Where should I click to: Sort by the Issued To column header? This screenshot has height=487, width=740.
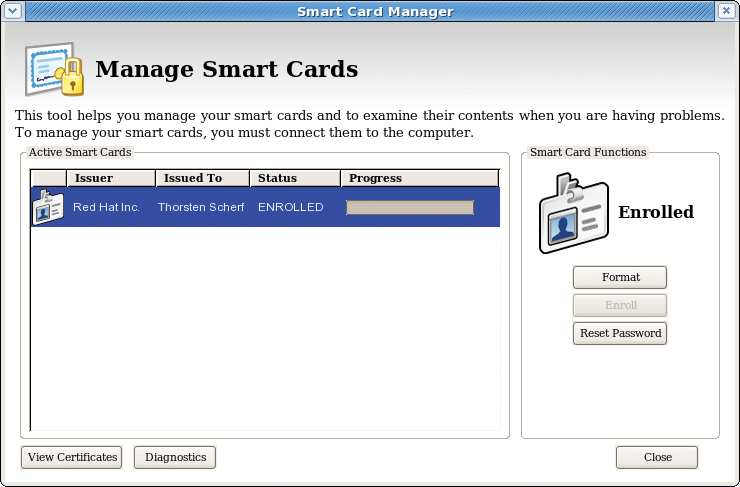tap(202, 178)
